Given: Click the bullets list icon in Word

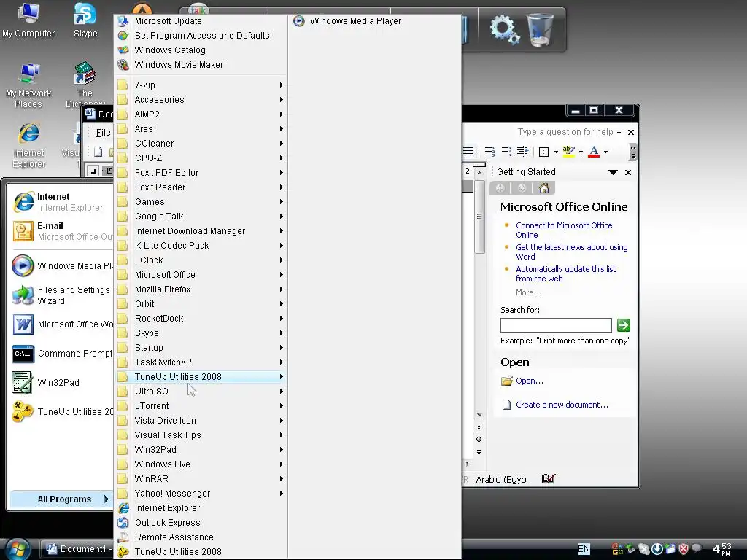Looking at the screenshot, I should pos(506,152).
